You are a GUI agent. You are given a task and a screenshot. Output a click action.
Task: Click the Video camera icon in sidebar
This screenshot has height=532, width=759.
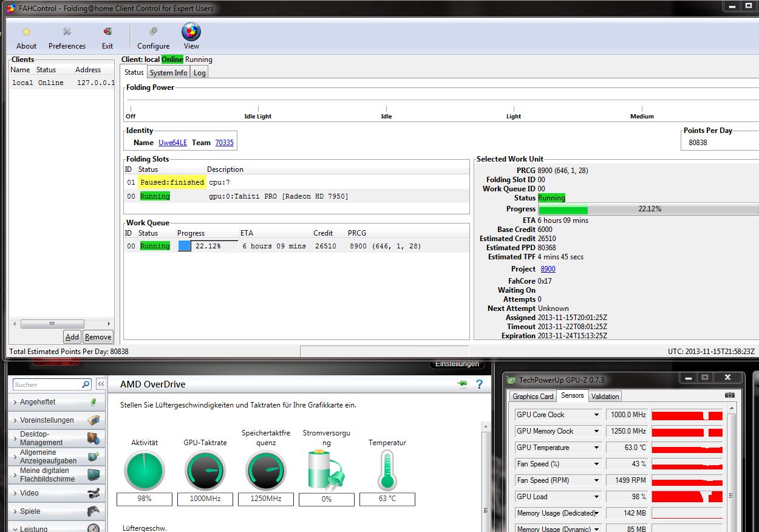(93, 493)
